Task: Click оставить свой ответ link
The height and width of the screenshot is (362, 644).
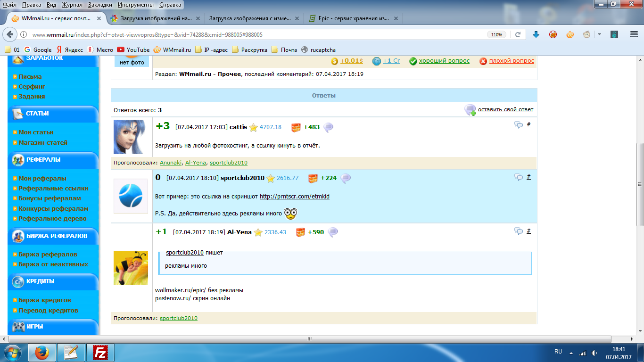Action: (x=505, y=109)
